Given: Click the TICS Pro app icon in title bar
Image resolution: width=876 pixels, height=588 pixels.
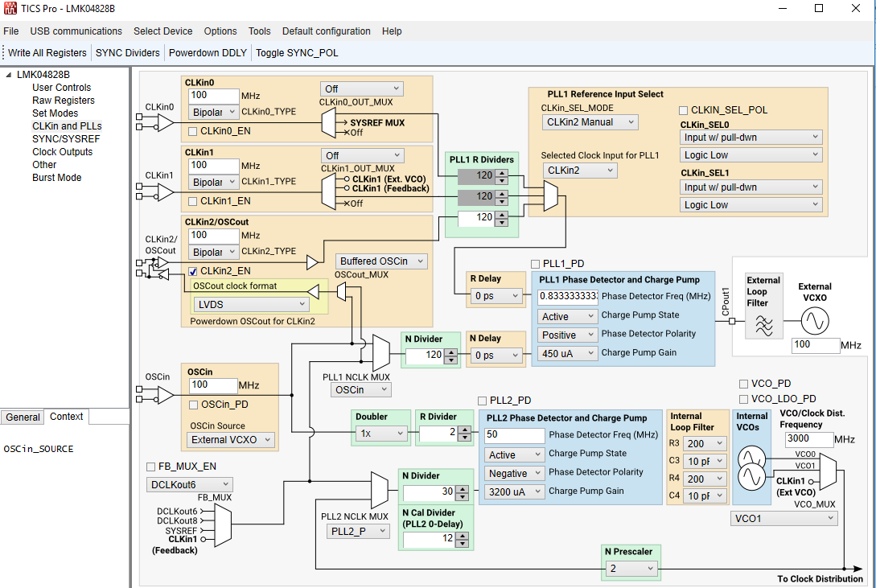Looking at the screenshot, I should pos(10,8).
